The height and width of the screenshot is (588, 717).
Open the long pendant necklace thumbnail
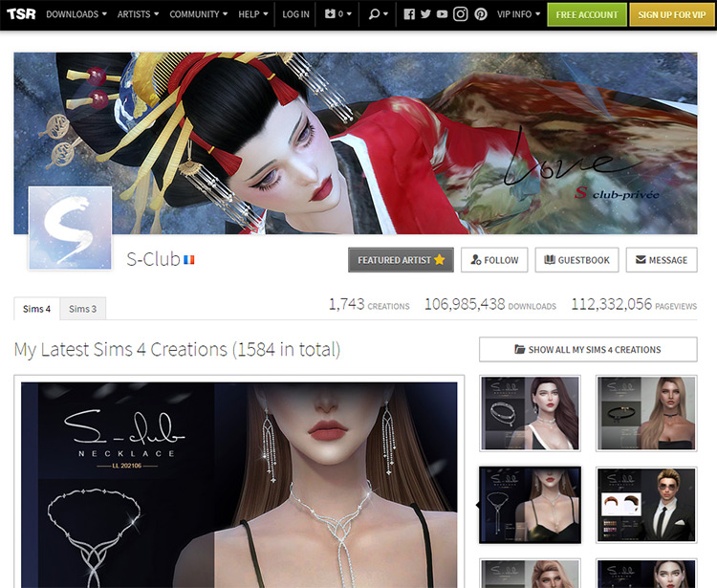530,505
